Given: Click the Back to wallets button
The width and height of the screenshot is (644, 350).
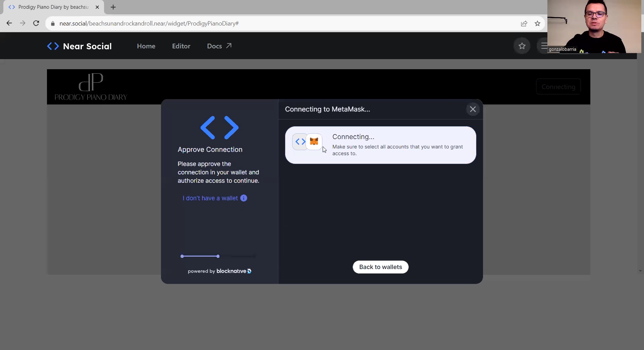Looking at the screenshot, I should pyautogui.click(x=380, y=267).
